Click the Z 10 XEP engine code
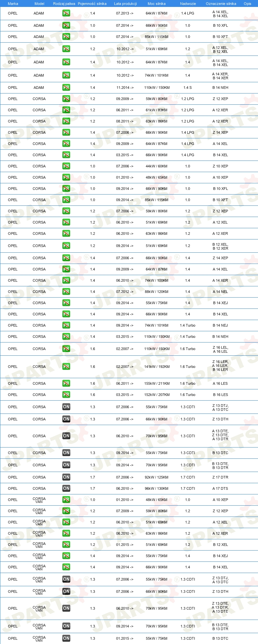 pyautogui.click(x=220, y=166)
